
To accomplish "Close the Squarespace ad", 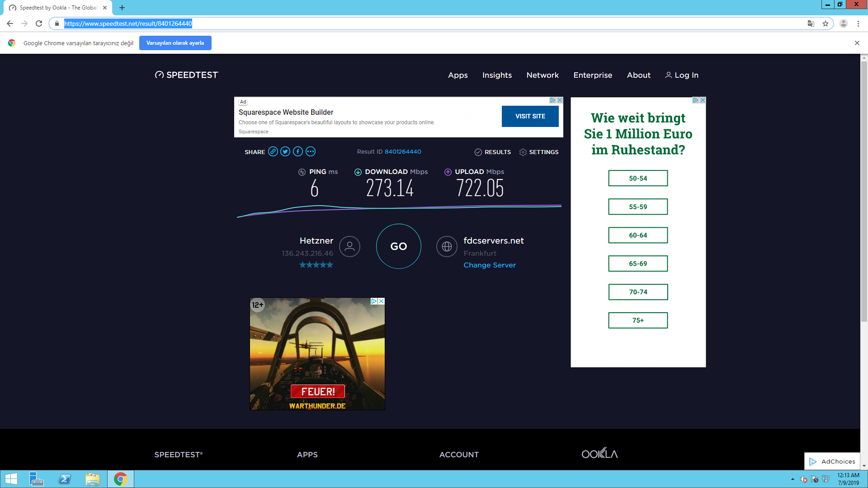I will tap(560, 100).
